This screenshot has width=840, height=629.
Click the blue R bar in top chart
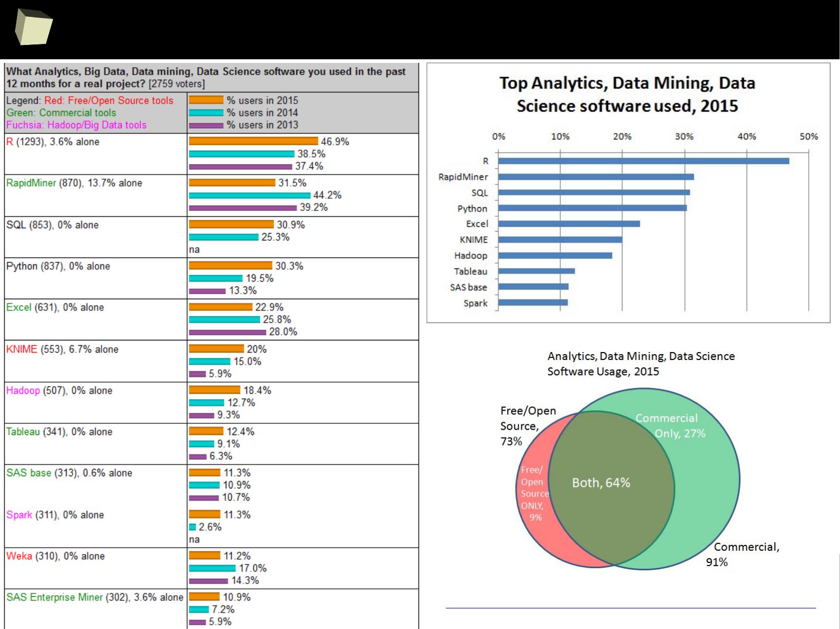coord(644,161)
